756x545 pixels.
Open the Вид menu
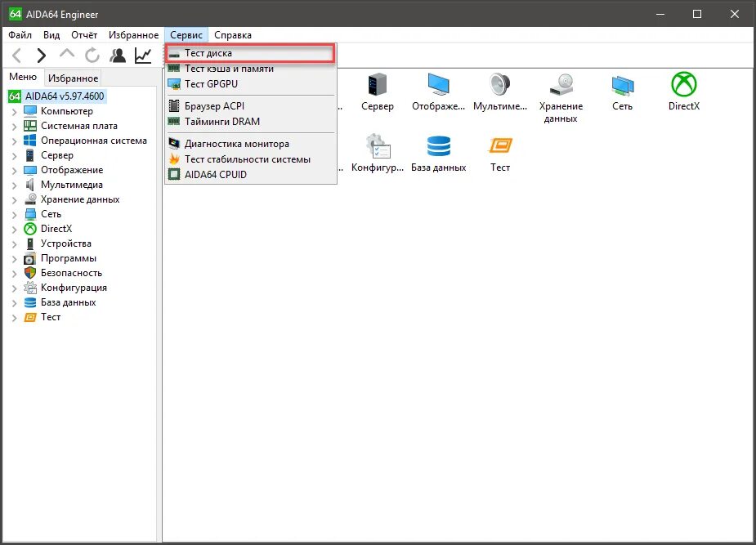(x=51, y=34)
